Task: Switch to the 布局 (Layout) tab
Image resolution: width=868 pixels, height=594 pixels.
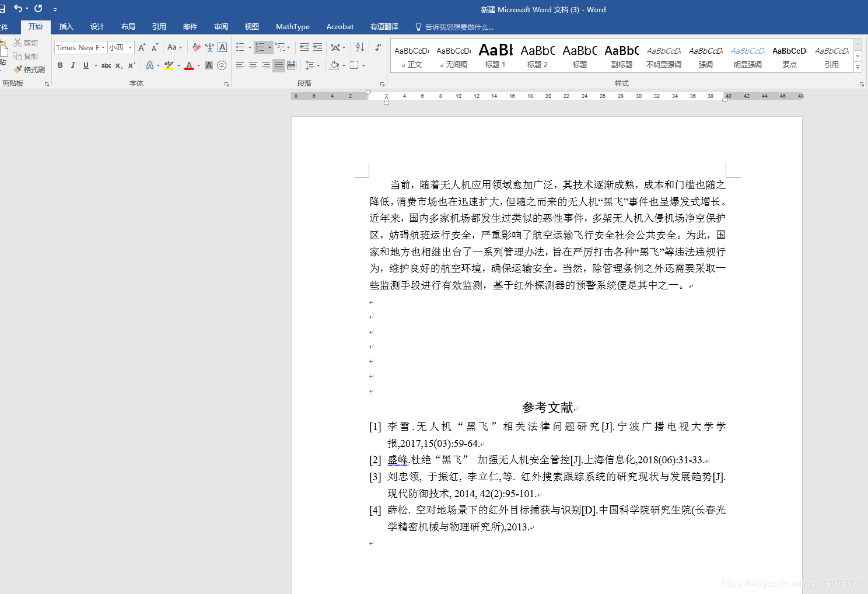Action: pyautogui.click(x=128, y=27)
